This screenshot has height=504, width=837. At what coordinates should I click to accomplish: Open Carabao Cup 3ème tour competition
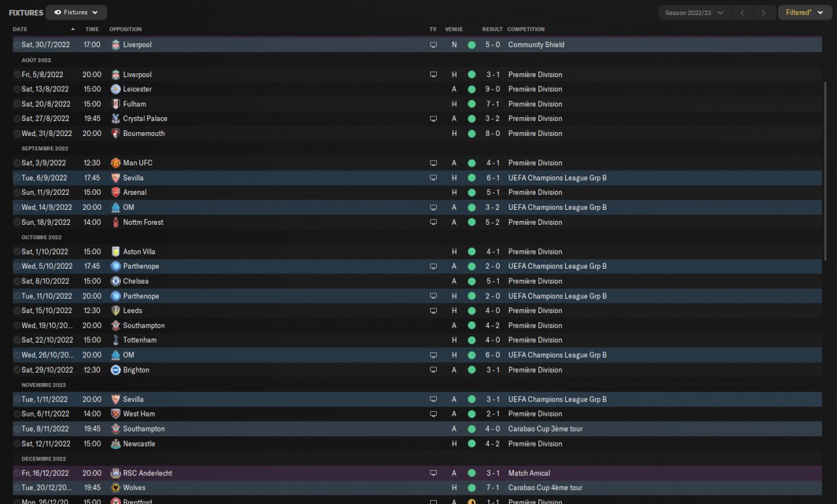point(545,429)
